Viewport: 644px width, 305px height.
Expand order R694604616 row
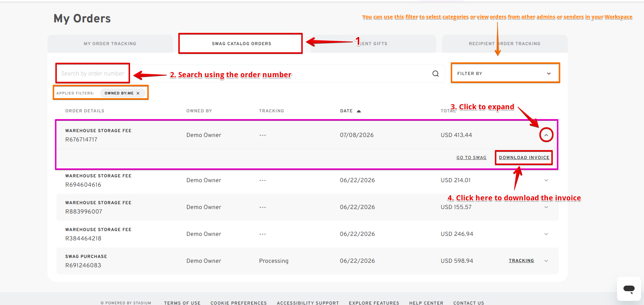point(546,180)
